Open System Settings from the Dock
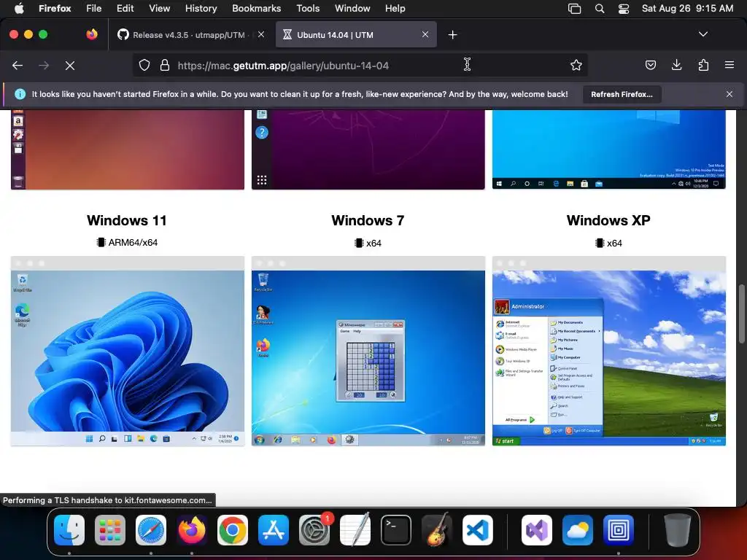This screenshot has height=560, width=747. pos(314,530)
